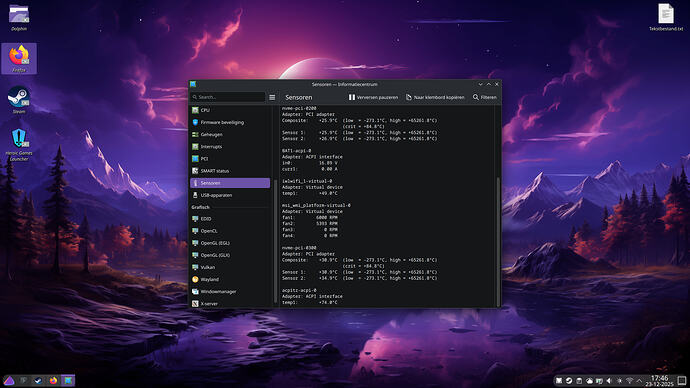The width and height of the screenshot is (690, 388).
Task: Click the 'nvme-pci-0300' header text
Action: (x=299, y=248)
